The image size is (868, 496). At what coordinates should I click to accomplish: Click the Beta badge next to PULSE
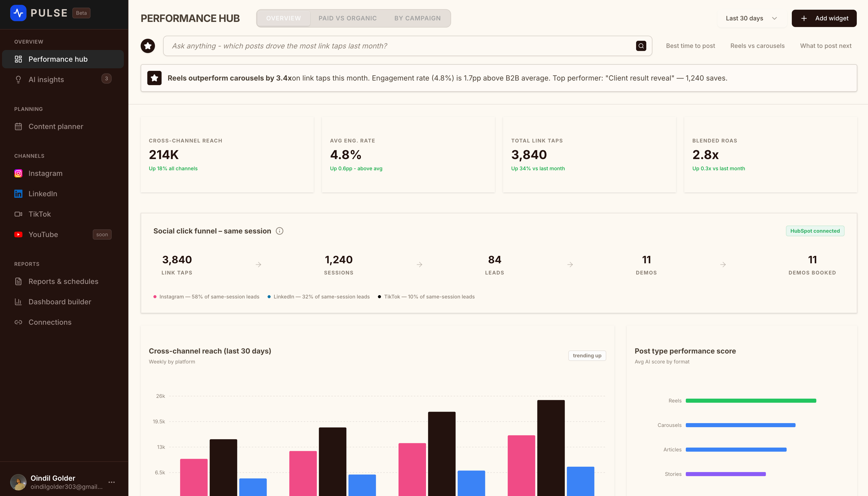81,13
